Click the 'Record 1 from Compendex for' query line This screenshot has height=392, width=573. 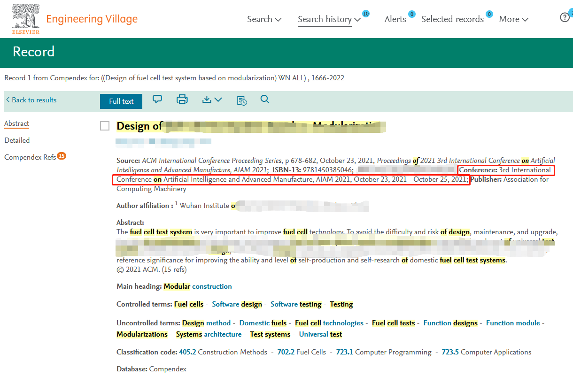174,78
